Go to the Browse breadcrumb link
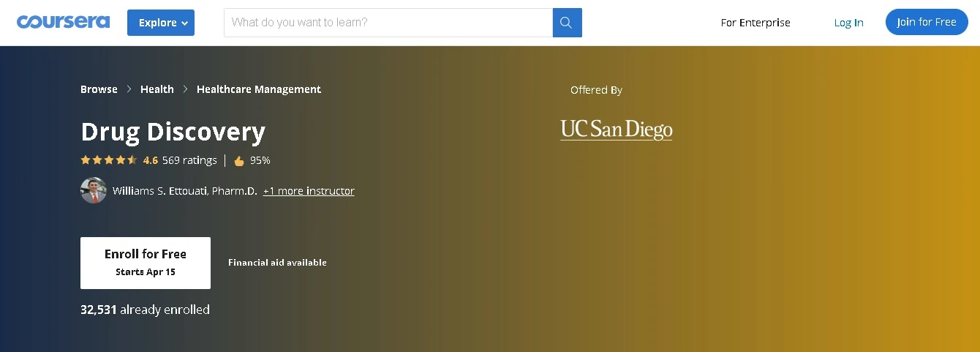The height and width of the screenshot is (352, 980). [x=99, y=89]
